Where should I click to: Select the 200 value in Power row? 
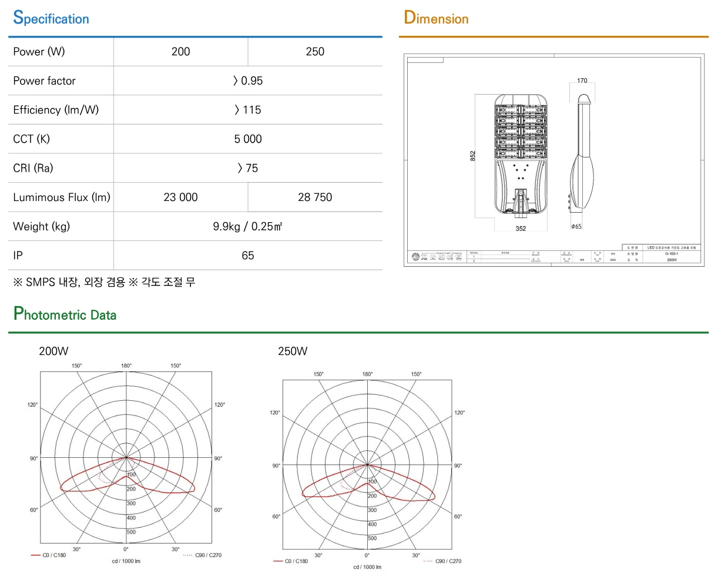[x=180, y=52]
